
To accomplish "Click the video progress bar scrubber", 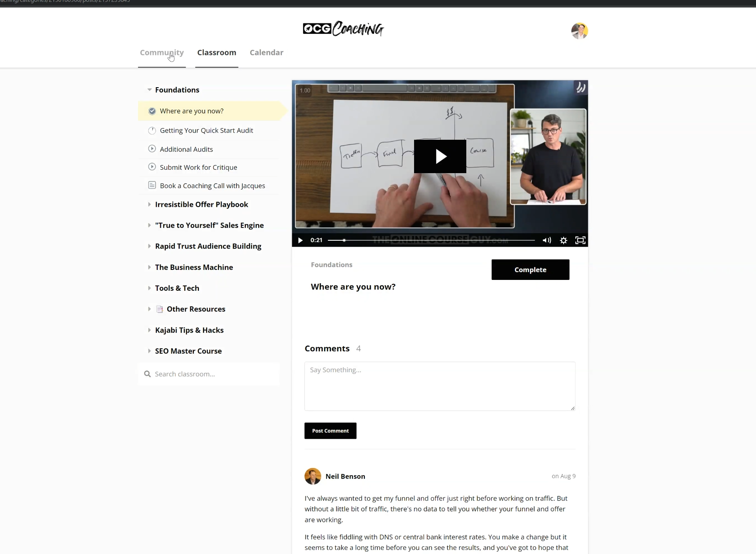I will click(x=344, y=240).
